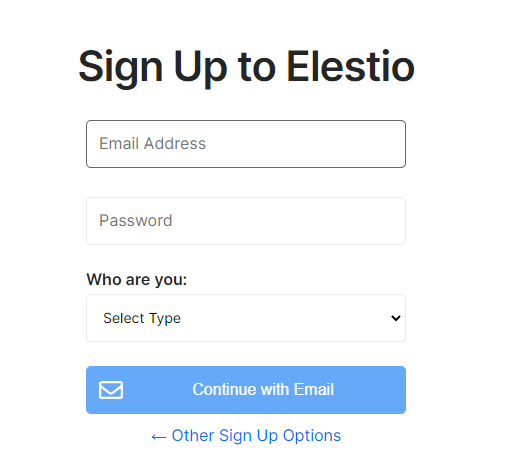The width and height of the screenshot is (526, 466).
Task: Click the Sign Up to Elestio heading
Action: tap(247, 67)
